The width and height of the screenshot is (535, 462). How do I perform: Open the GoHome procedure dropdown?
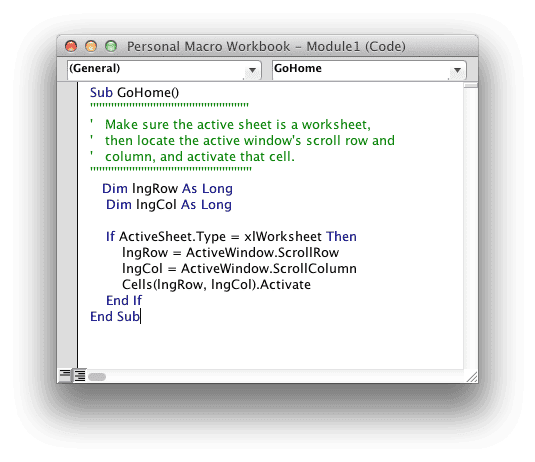tap(369, 70)
